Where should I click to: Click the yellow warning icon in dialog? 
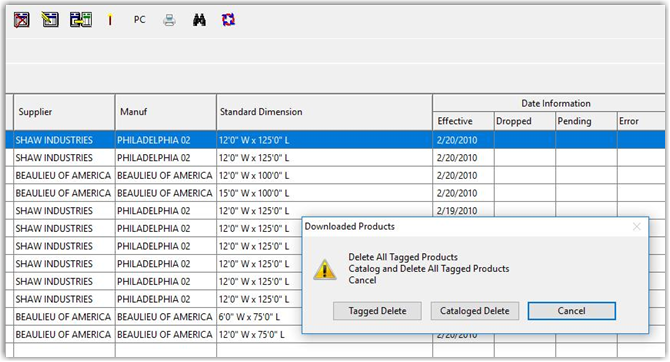(x=325, y=269)
